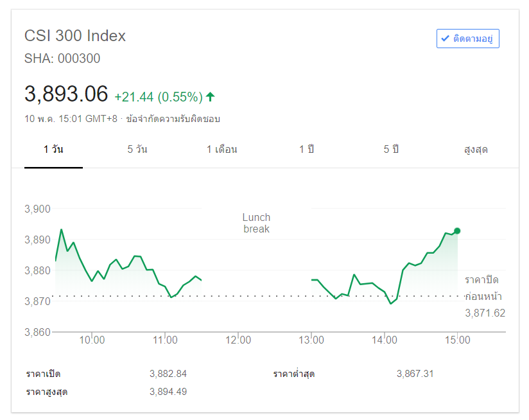Select the 1 วัน tab
The height and width of the screenshot is (420, 529).
pyautogui.click(x=53, y=150)
